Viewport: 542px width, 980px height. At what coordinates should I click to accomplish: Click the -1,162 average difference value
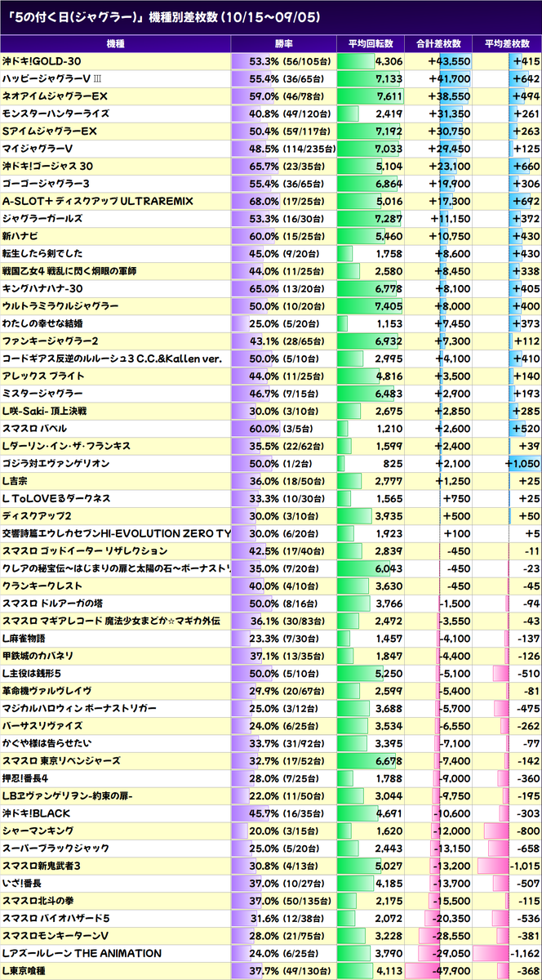[x=523, y=952]
